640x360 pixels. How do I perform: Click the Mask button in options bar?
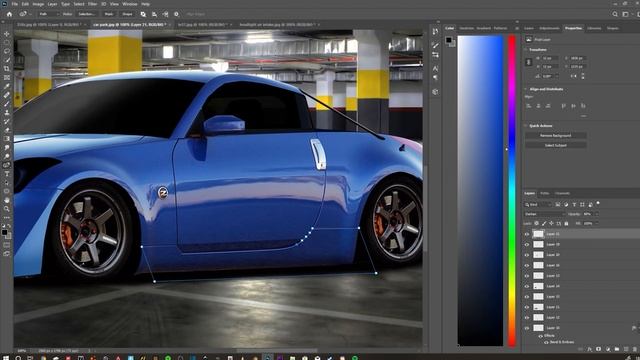coord(109,14)
